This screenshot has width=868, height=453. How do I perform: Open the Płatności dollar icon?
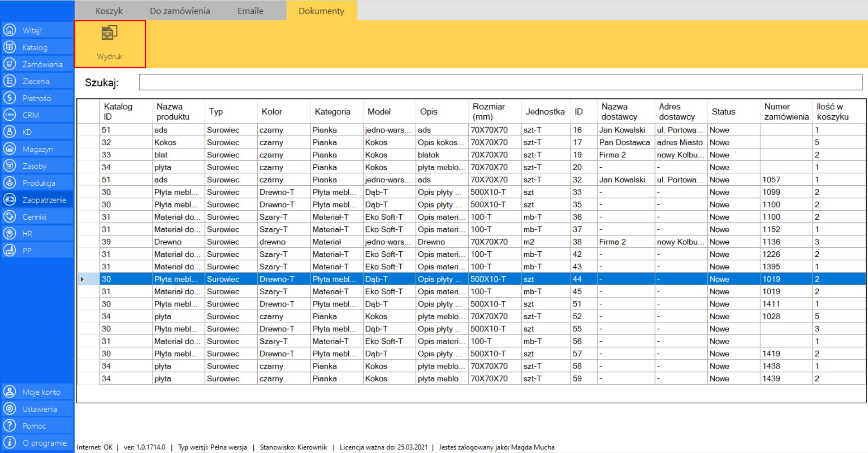9,98
